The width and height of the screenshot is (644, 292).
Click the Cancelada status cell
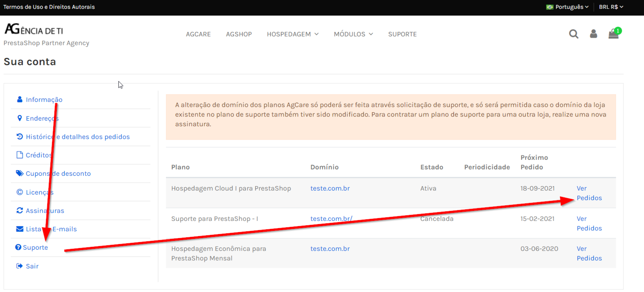click(x=437, y=218)
